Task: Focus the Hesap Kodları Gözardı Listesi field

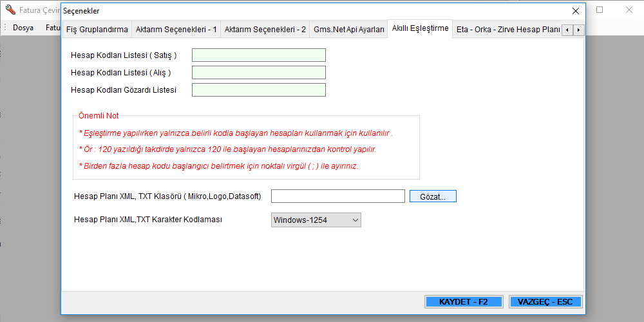Action: (259, 90)
